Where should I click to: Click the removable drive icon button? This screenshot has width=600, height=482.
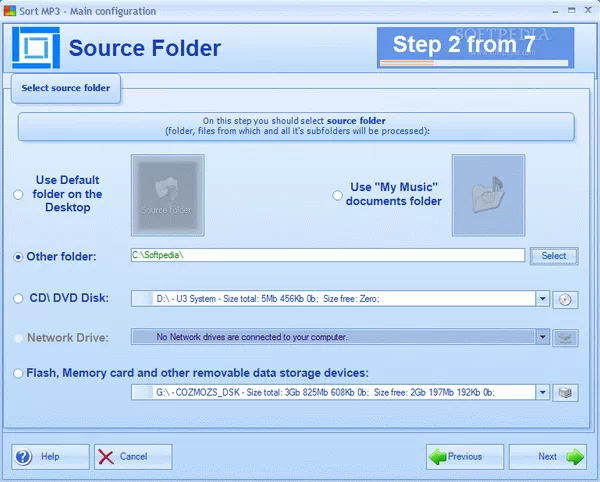[x=565, y=393]
